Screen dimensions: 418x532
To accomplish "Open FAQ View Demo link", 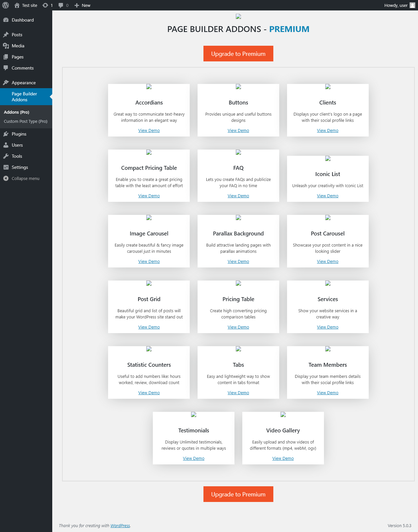I will tap(238, 196).
